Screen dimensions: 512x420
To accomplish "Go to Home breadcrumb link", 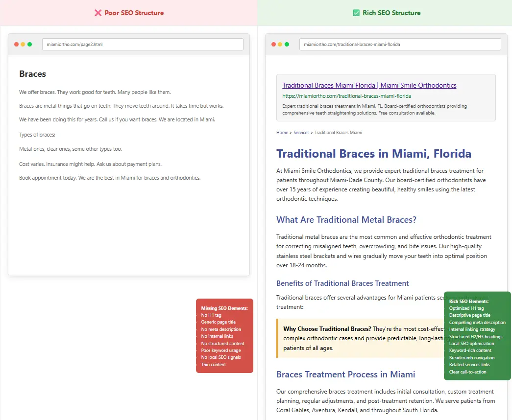I will 282,133.
